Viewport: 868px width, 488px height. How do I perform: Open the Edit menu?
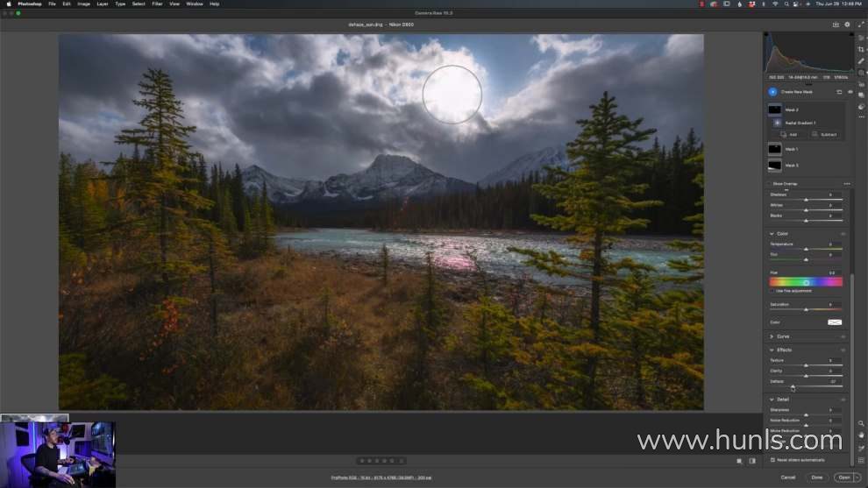coord(67,4)
